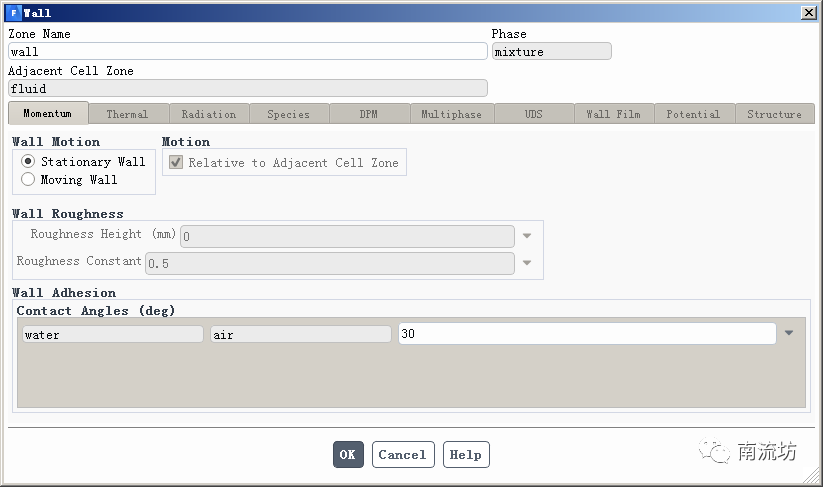Switch to the Wall Film tab
Screen dimensions: 823x487
[614, 114]
